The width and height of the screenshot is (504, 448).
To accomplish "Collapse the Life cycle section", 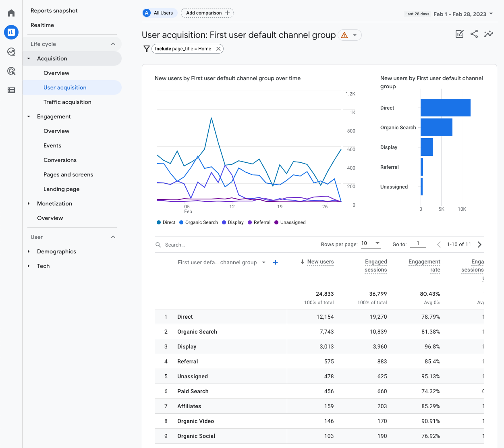I will [x=113, y=44].
